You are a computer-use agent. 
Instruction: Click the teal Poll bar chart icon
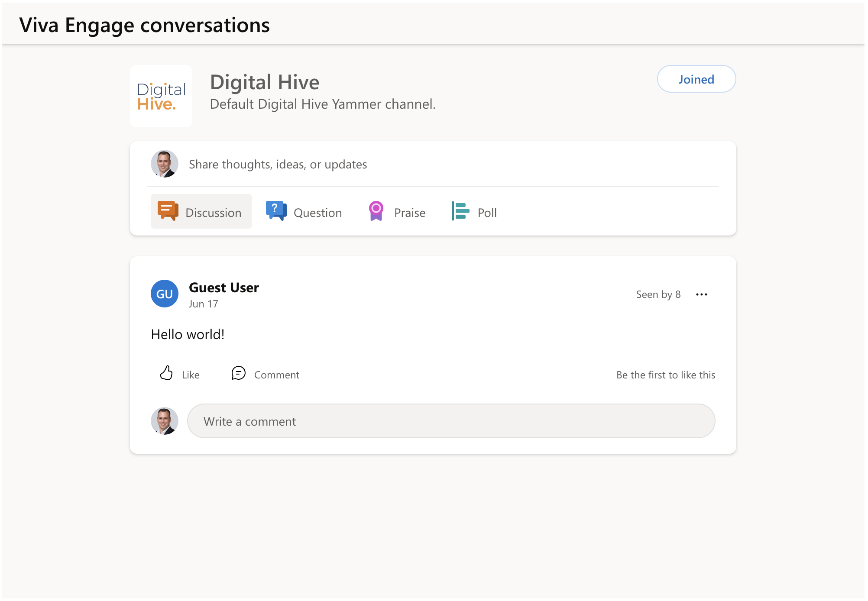coord(460,211)
